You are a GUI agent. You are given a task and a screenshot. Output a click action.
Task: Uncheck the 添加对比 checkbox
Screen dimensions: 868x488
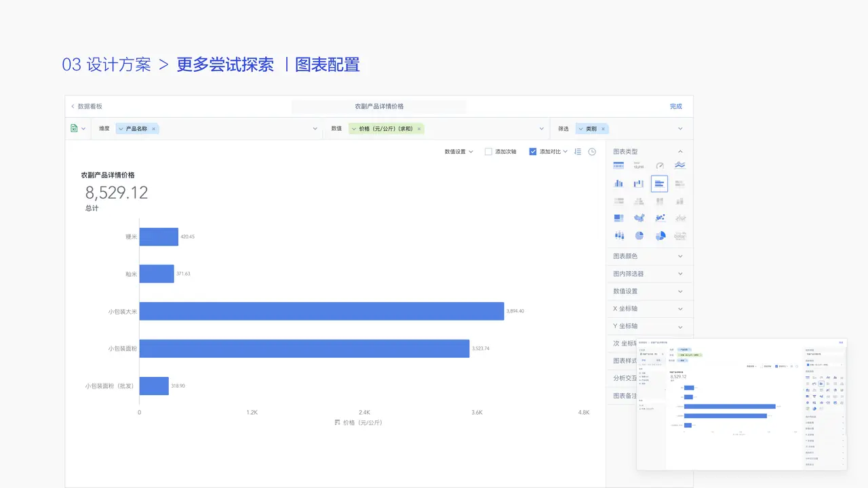point(532,152)
